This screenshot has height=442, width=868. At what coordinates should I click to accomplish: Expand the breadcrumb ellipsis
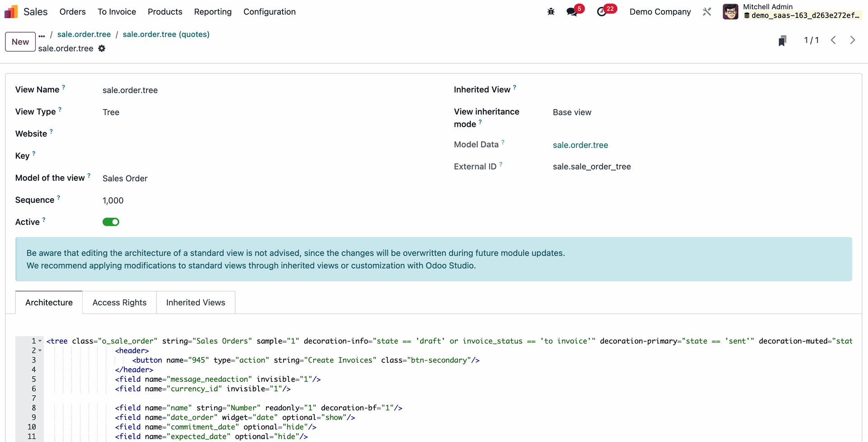pos(42,35)
